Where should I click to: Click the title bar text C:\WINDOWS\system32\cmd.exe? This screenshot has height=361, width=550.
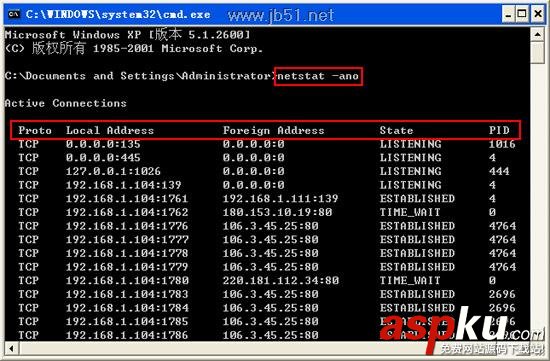point(118,15)
